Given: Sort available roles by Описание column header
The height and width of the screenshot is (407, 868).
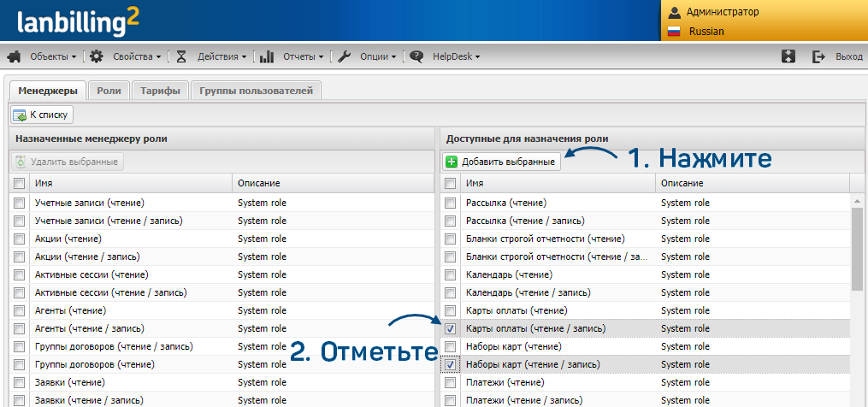Looking at the screenshot, I should tap(753, 183).
